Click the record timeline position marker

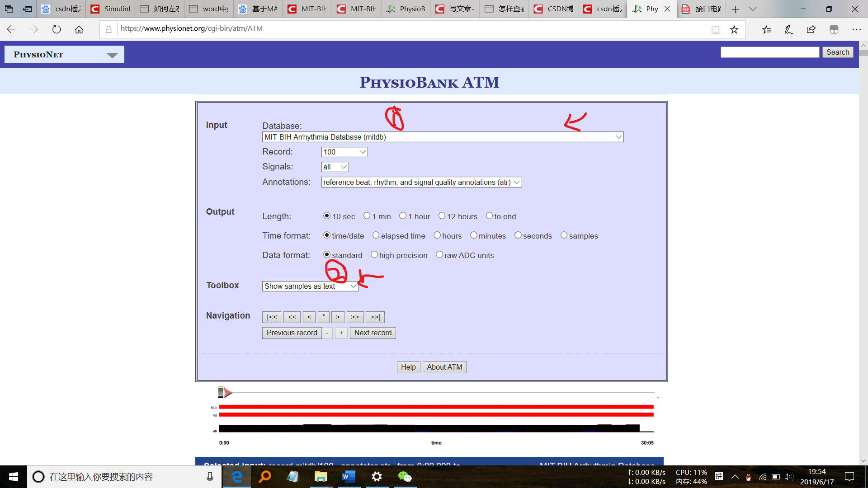[222, 392]
